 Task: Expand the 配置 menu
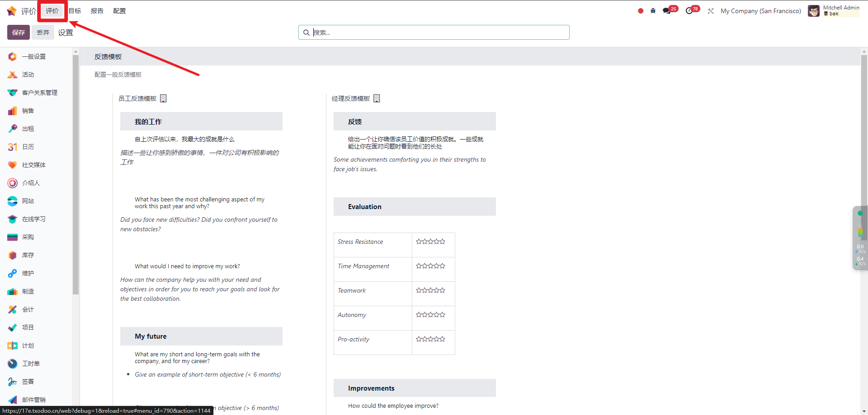tap(119, 11)
